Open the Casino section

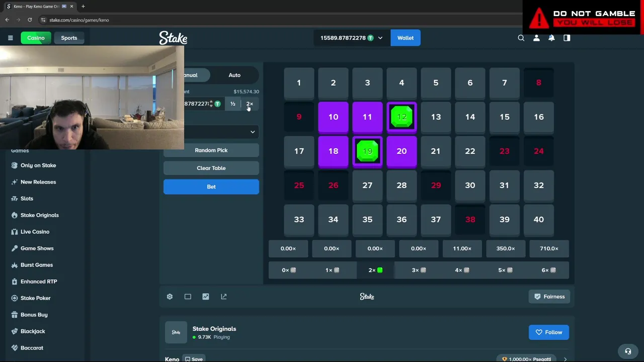tap(36, 38)
